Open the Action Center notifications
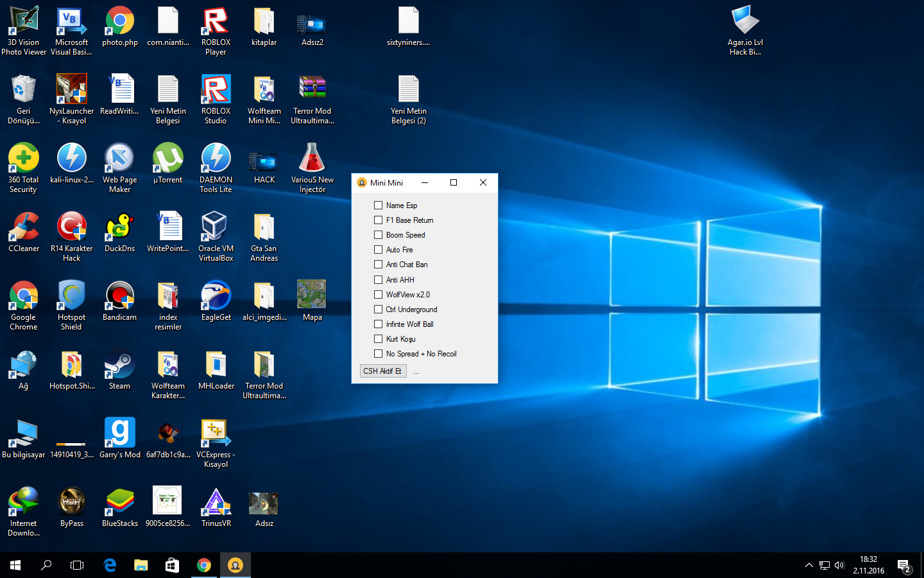This screenshot has height=578, width=924. coord(905,565)
